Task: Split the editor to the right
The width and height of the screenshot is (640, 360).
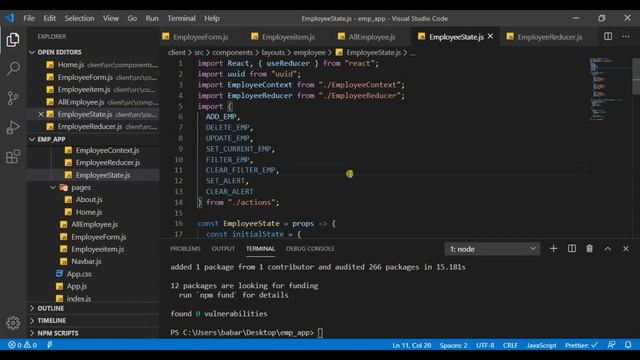Action: click(608, 36)
